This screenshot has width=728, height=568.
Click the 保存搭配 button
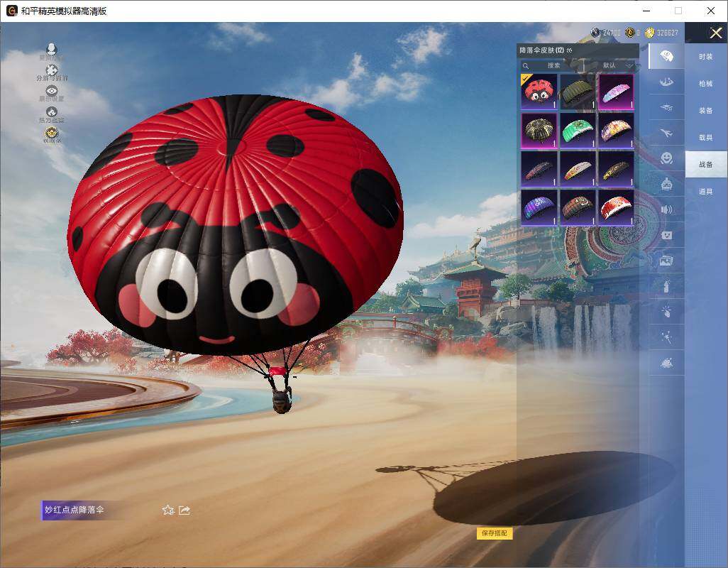coord(494,533)
